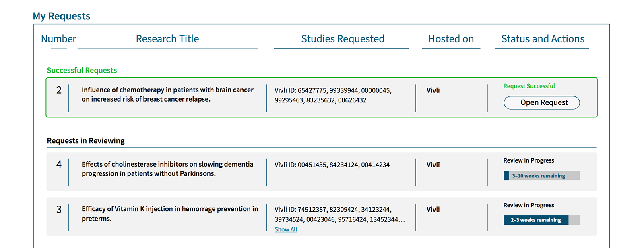The width and height of the screenshot is (644, 248).
Task: Click Status and Actions column header
Action: [x=543, y=39]
